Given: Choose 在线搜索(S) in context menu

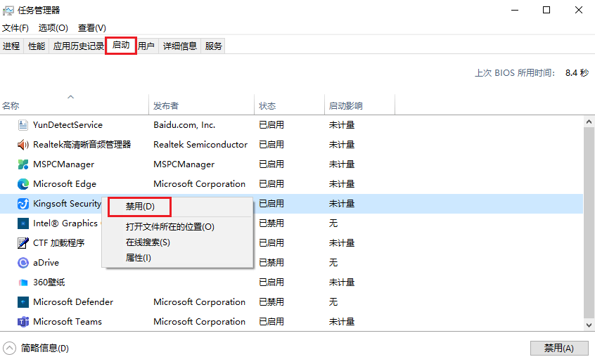Looking at the screenshot, I should pos(148,242).
